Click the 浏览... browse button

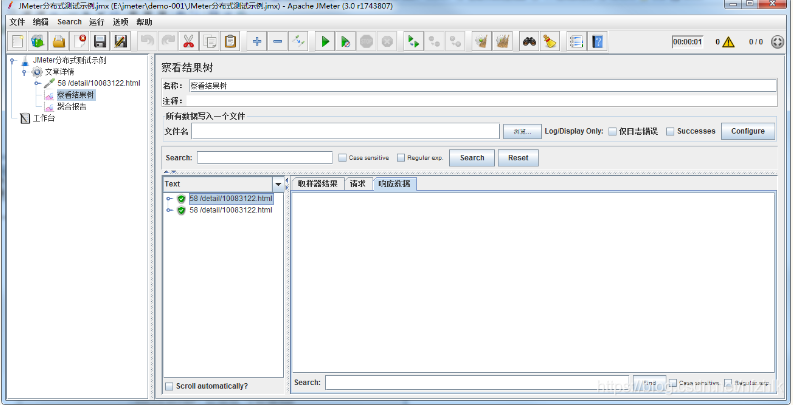click(522, 131)
